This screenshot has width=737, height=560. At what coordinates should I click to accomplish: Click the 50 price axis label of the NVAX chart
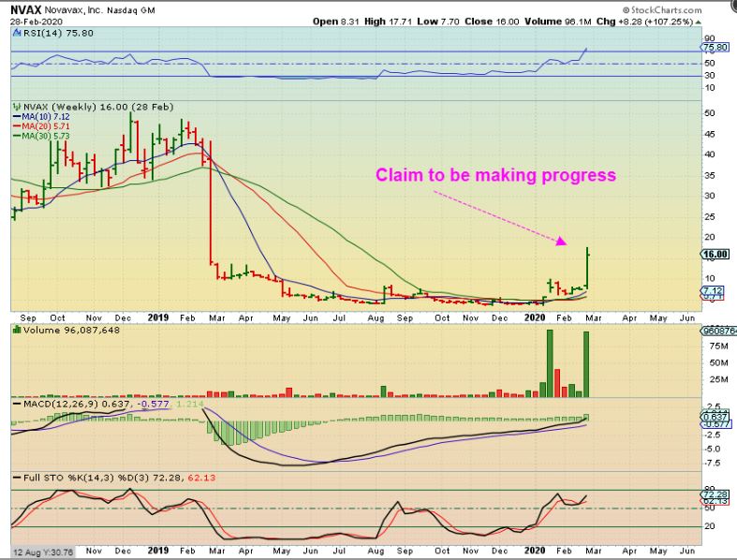point(710,113)
